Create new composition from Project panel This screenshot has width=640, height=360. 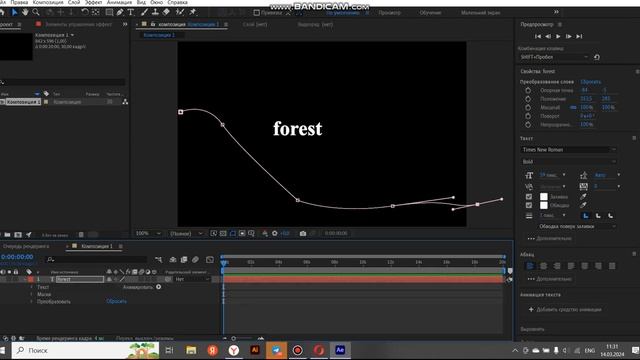(x=18, y=235)
